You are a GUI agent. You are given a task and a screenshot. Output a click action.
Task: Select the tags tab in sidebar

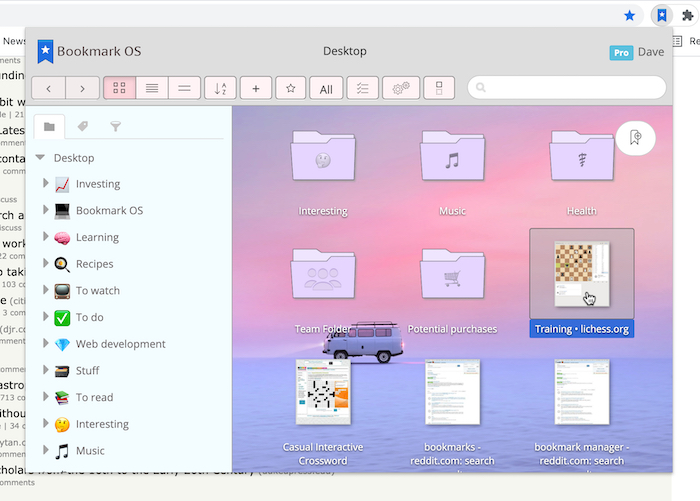82,126
